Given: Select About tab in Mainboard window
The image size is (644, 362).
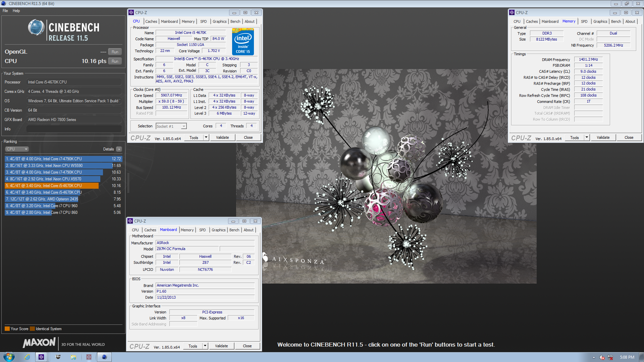Looking at the screenshot, I should tap(249, 230).
